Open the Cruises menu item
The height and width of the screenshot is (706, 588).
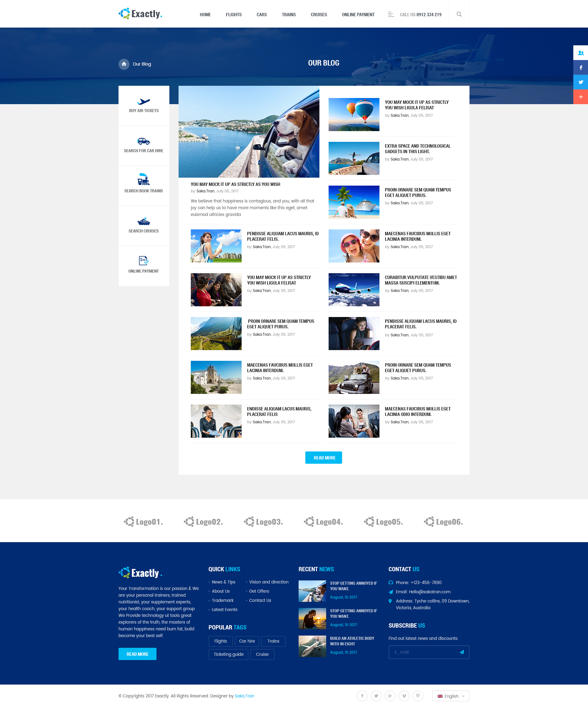click(x=318, y=14)
